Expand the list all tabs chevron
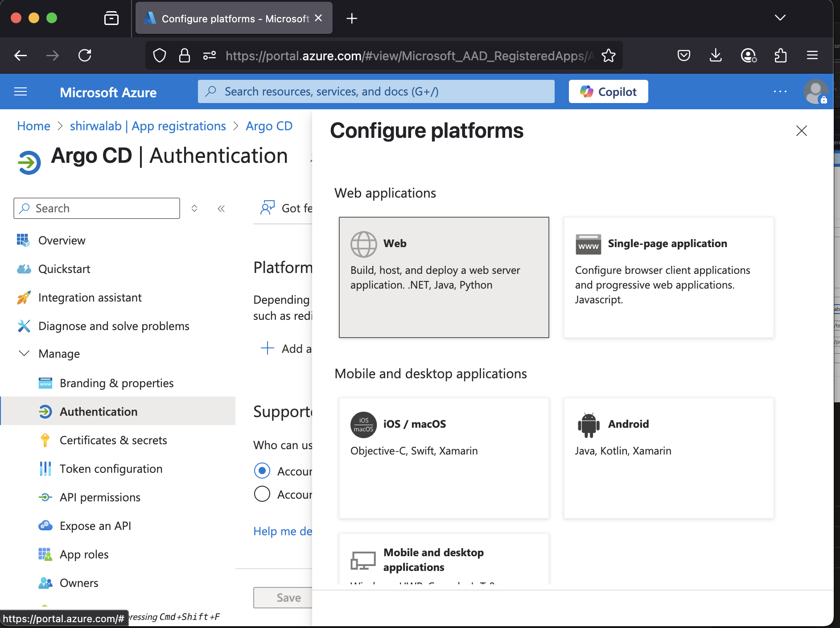This screenshot has height=628, width=840. (x=780, y=18)
